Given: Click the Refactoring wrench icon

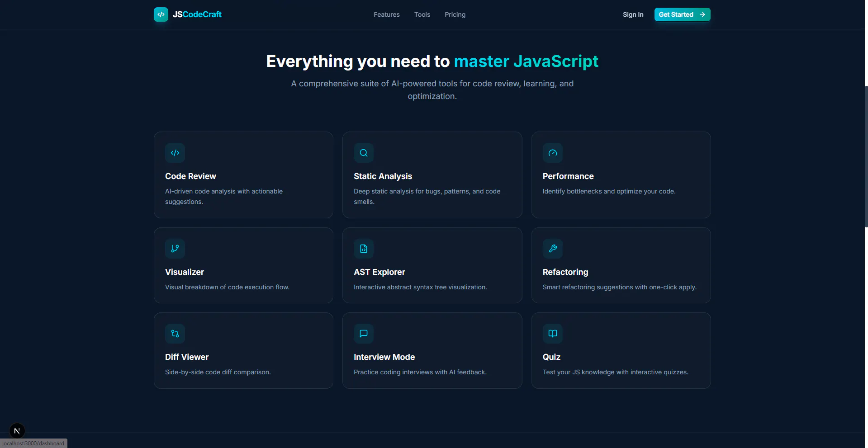Looking at the screenshot, I should (553, 249).
